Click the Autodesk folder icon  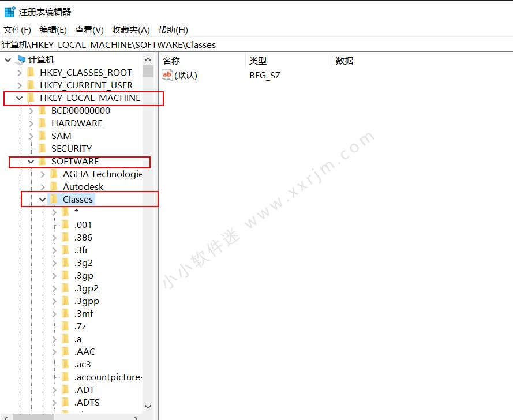click(54, 186)
